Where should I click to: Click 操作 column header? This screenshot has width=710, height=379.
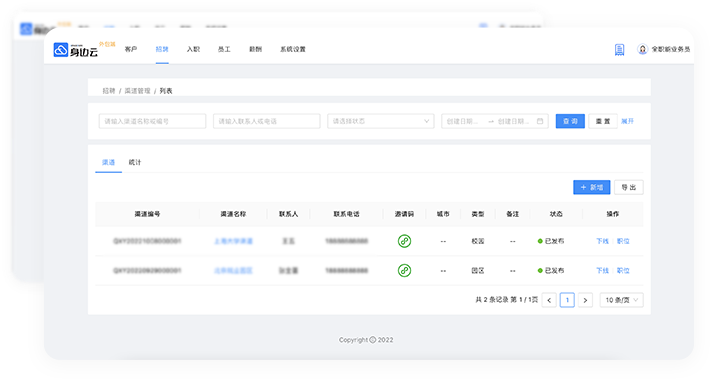tap(613, 214)
